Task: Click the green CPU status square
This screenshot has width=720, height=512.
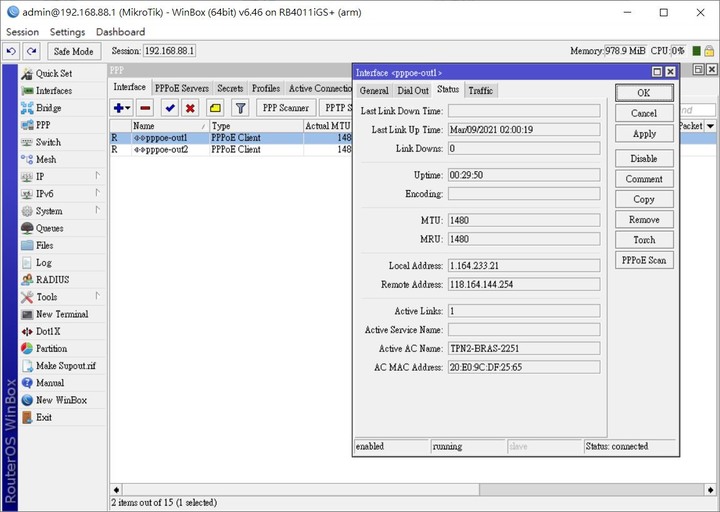Action: (x=697, y=51)
